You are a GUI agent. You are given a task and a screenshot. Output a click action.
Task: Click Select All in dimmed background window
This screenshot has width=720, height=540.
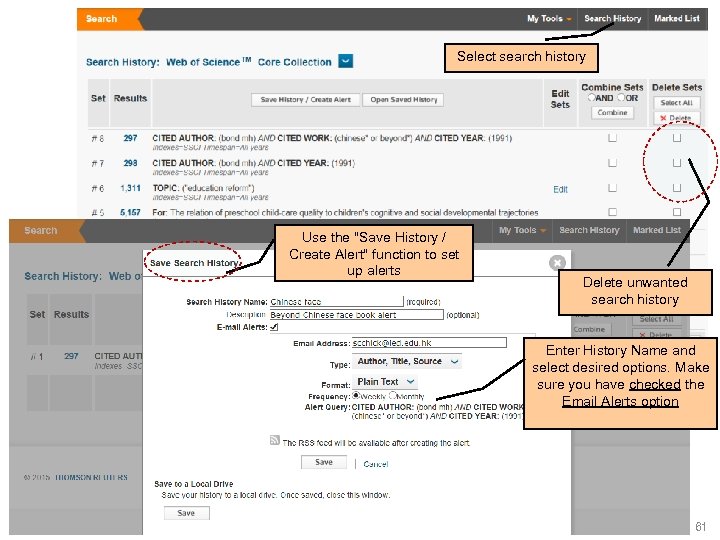pyautogui.click(x=656, y=319)
